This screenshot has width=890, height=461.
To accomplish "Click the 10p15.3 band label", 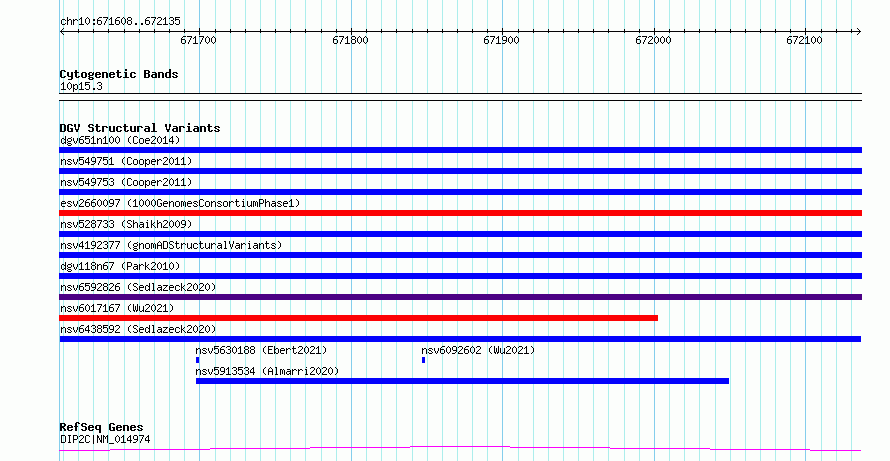I will (x=81, y=87).
